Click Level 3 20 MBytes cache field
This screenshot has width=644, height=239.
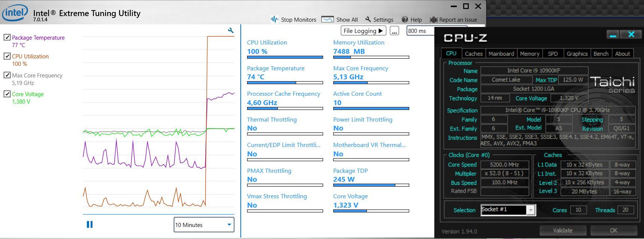pos(584,191)
